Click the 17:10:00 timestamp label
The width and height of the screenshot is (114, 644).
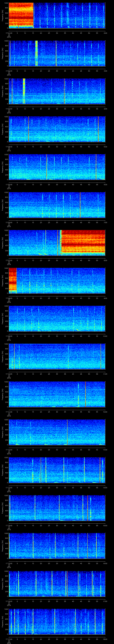[x=9, y=374]
